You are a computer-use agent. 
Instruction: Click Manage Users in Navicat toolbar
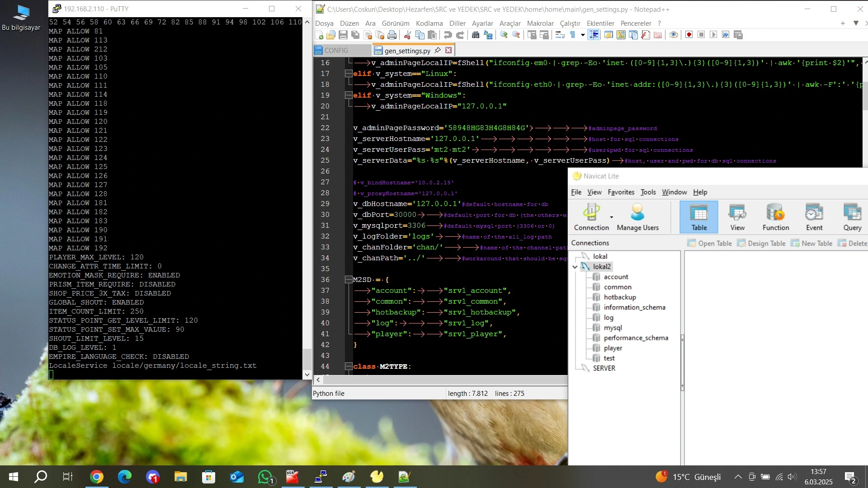(x=637, y=217)
